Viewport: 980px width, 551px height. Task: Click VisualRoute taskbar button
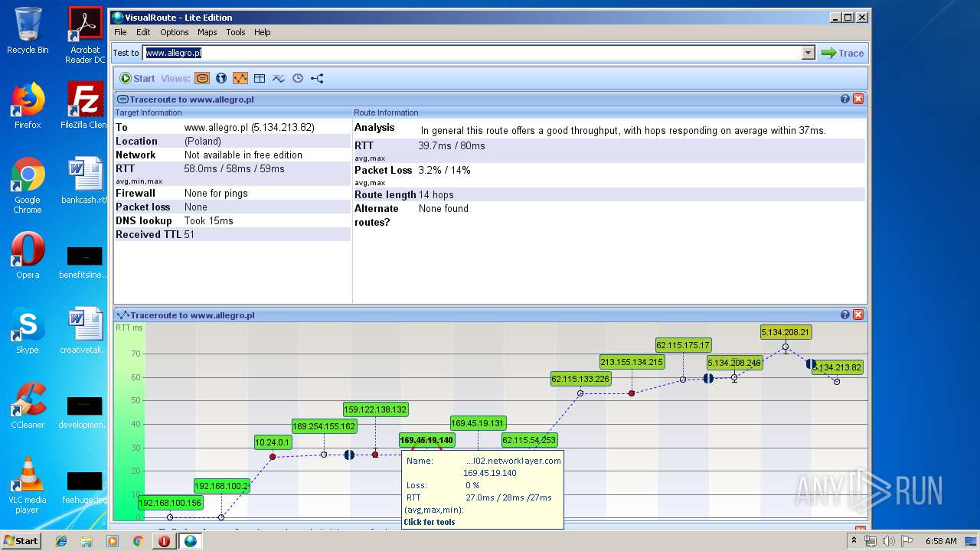coord(190,540)
